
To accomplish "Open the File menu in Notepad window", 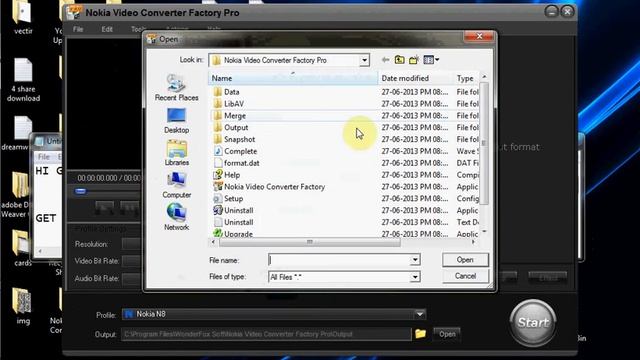I will tap(43, 157).
